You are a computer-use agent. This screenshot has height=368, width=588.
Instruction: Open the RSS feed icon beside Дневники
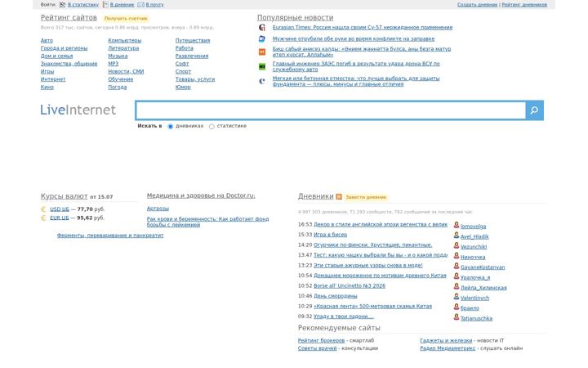coord(339,197)
